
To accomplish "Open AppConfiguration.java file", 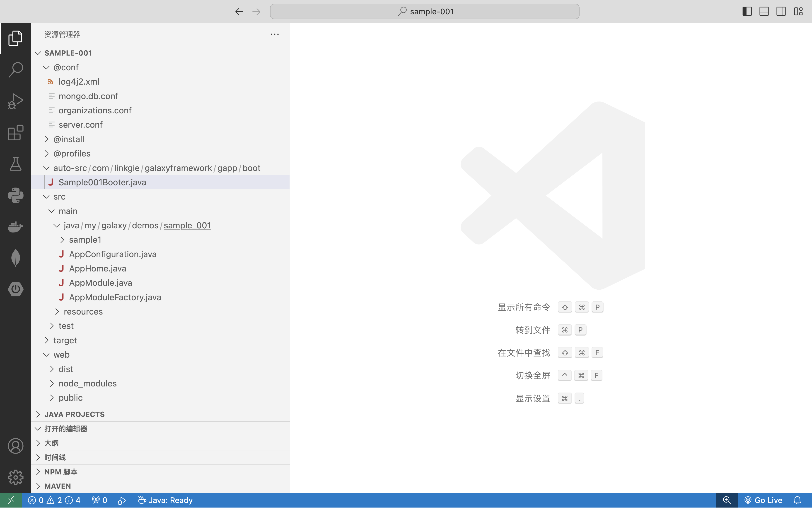I will pyautogui.click(x=160, y=254).
